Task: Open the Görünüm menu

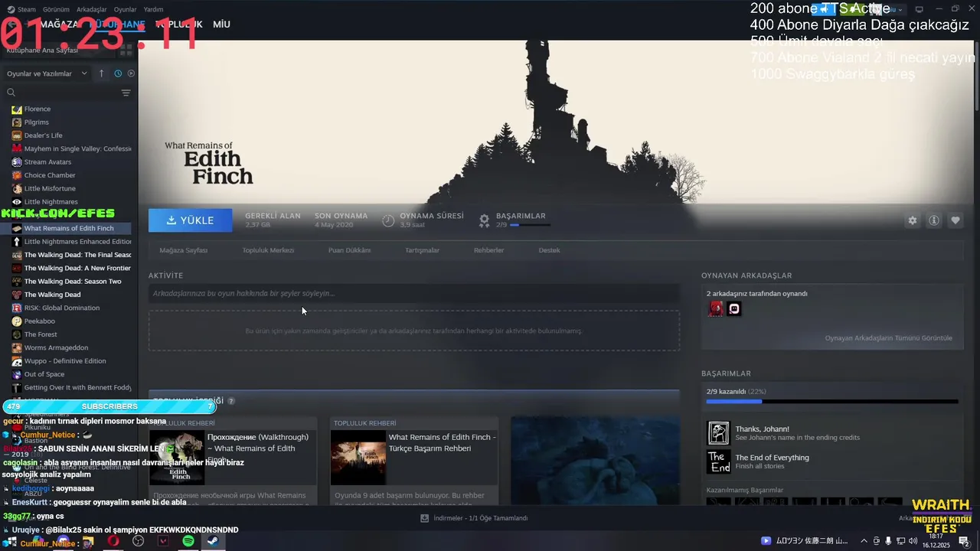Action: [x=56, y=9]
